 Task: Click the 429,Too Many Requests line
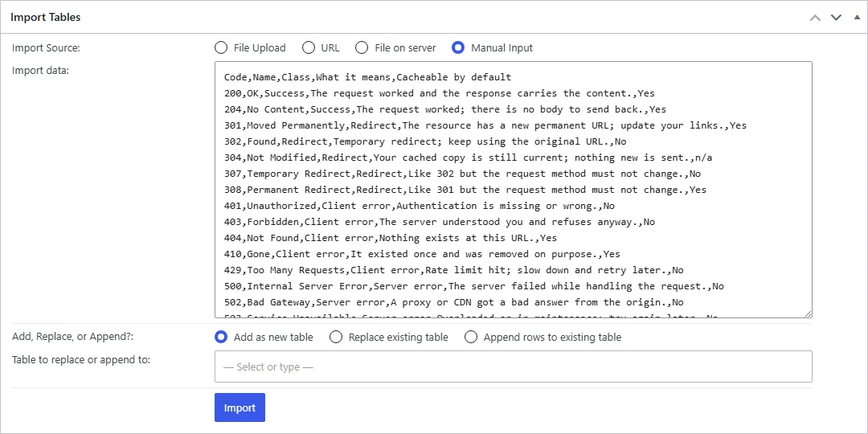pos(454,269)
